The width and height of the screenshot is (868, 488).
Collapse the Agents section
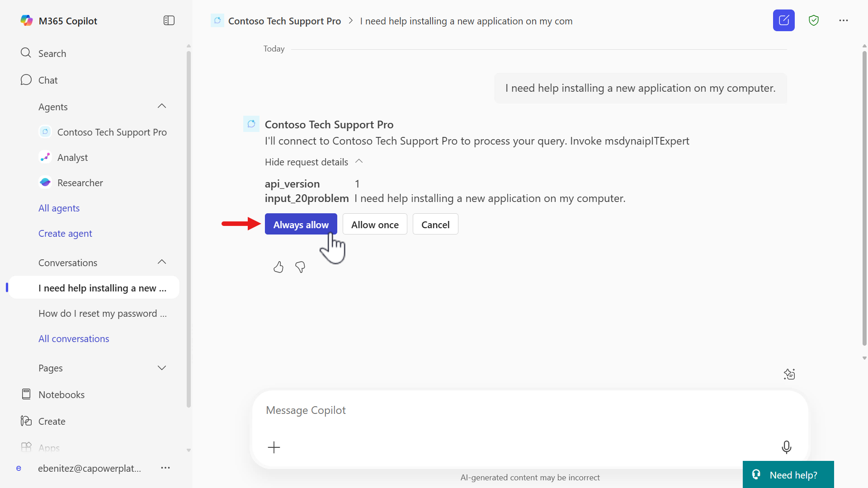(x=162, y=106)
